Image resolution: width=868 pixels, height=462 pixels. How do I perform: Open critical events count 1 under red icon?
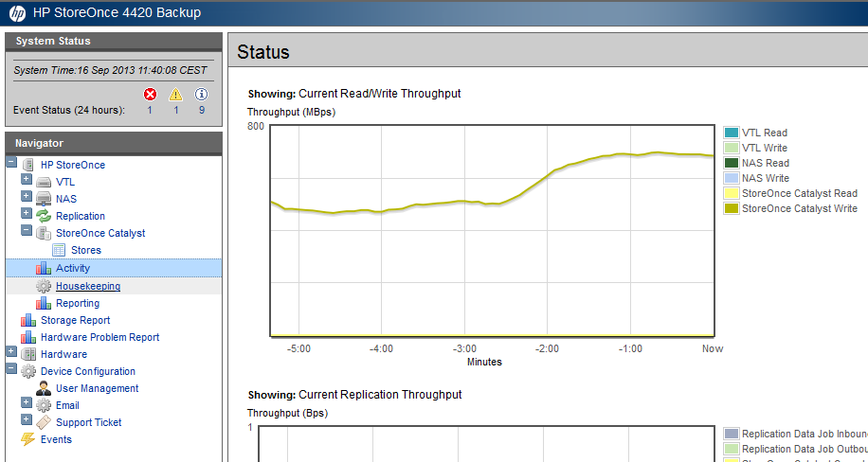[x=150, y=110]
